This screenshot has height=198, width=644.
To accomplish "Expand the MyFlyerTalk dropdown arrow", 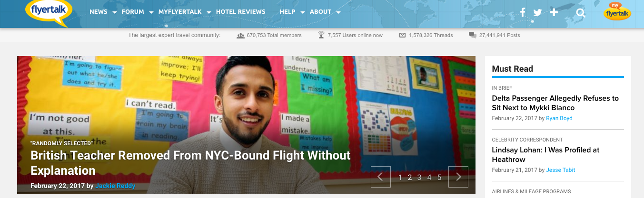I will point(209,13).
